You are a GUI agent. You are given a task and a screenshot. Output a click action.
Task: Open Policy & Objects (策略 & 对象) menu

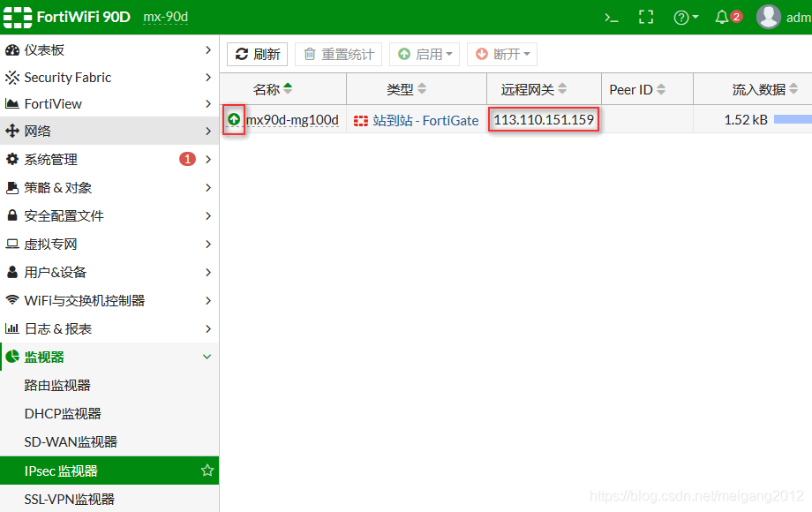109,187
